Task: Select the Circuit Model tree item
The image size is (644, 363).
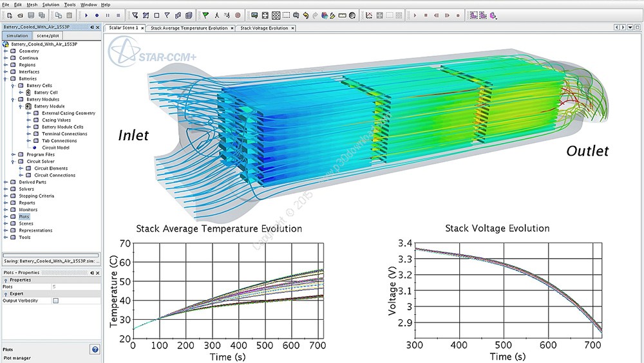Action: (x=55, y=148)
